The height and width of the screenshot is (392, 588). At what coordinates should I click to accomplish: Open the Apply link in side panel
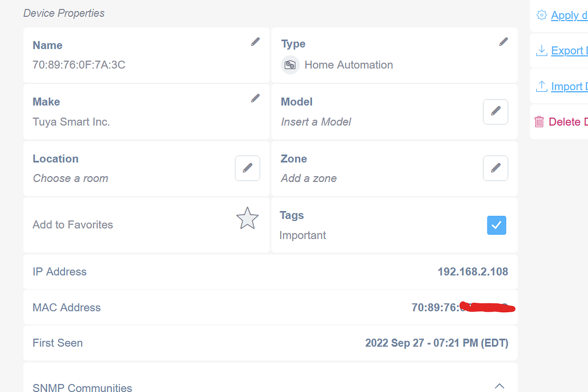(568, 15)
